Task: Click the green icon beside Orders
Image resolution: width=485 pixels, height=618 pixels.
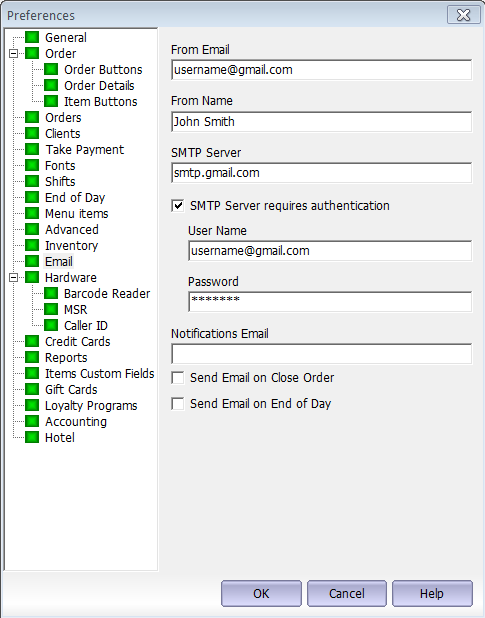Action: click(x=32, y=117)
